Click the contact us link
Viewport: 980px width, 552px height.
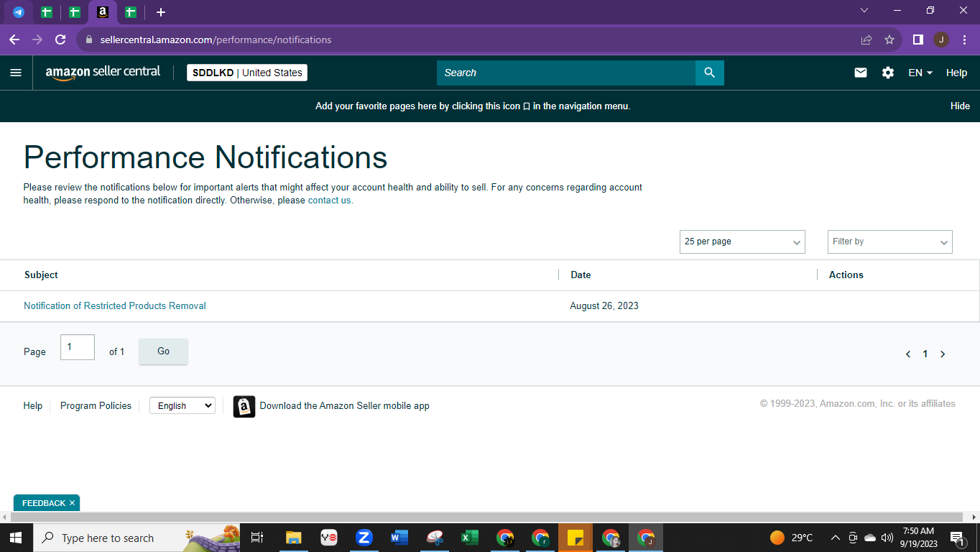click(x=330, y=201)
